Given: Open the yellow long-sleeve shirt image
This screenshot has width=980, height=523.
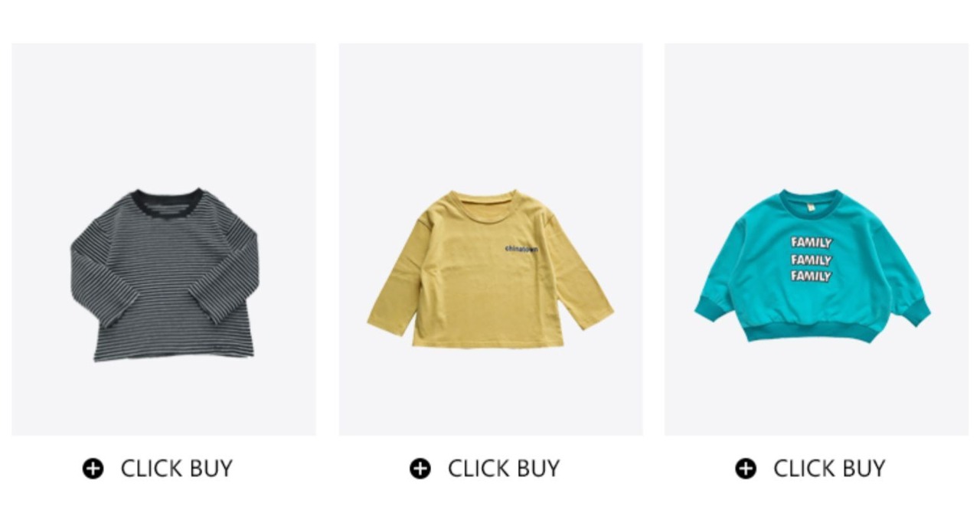Looking at the screenshot, I should [491, 240].
